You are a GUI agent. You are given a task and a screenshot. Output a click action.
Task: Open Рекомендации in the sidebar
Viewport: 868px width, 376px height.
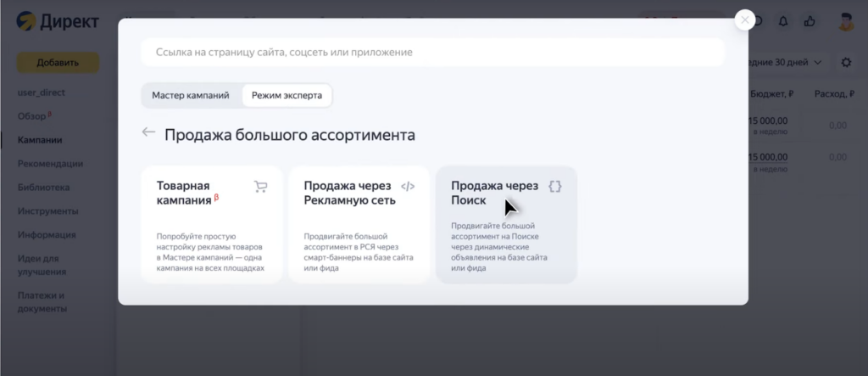[50, 164]
